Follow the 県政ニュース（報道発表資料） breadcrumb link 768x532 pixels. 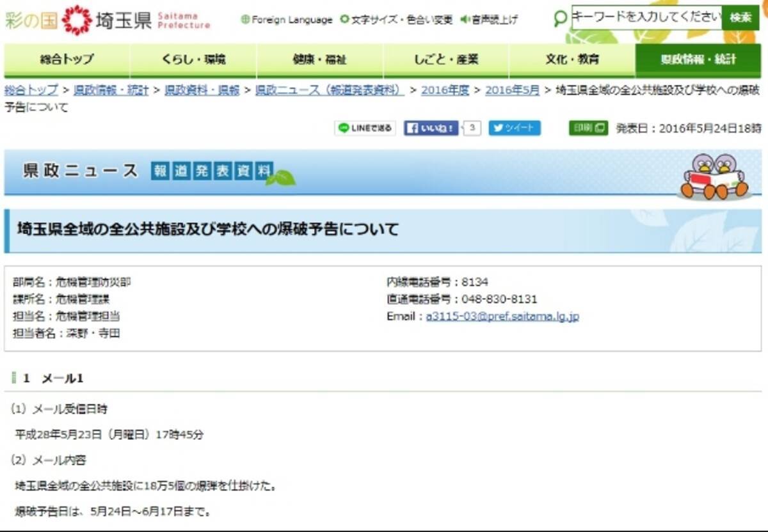click(x=330, y=90)
